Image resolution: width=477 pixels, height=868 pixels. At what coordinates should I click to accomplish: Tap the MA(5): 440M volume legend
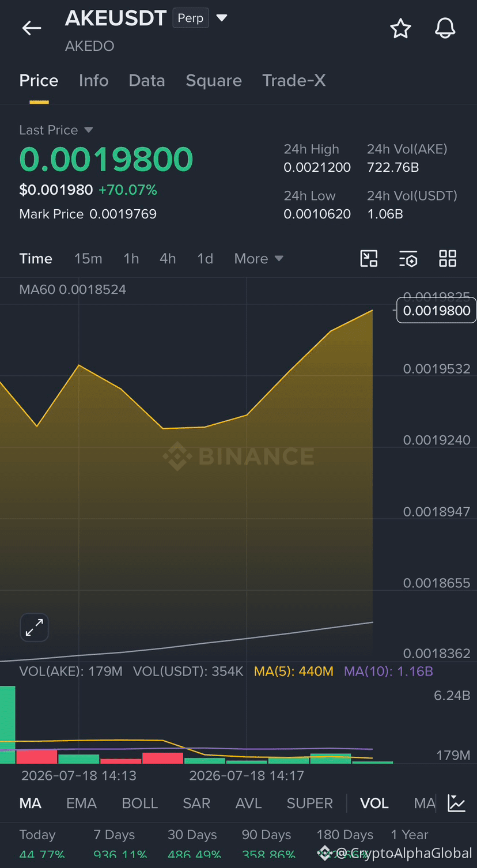[294, 671]
